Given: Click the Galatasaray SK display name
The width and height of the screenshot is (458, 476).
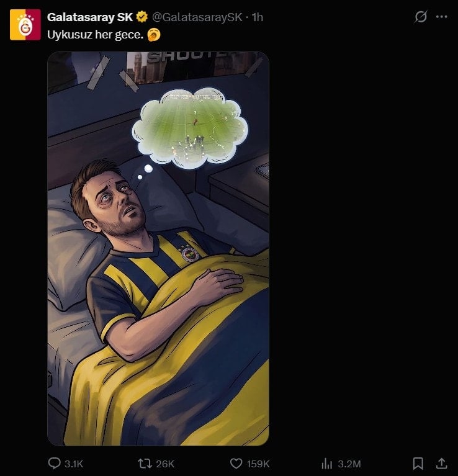Looking at the screenshot, I should (89, 17).
